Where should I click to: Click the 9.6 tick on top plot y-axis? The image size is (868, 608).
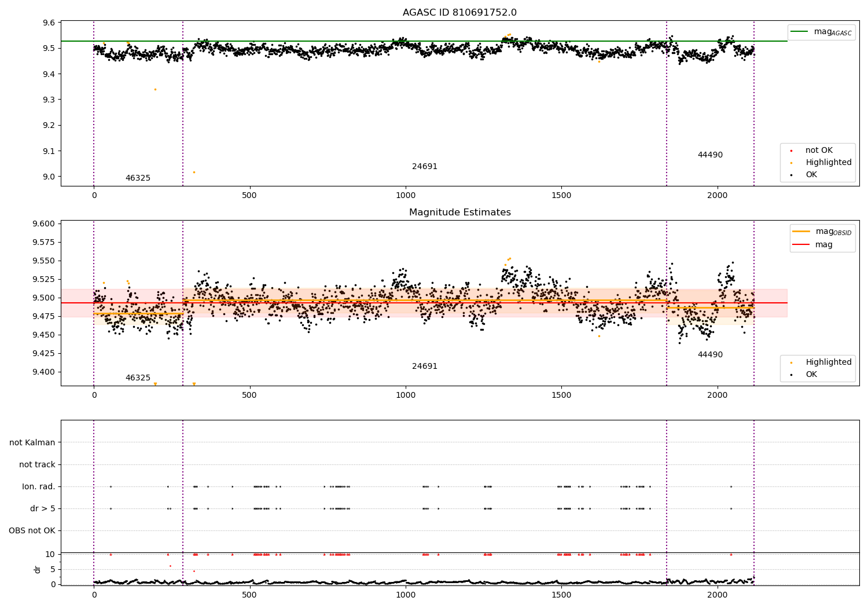pyautogui.click(x=49, y=23)
